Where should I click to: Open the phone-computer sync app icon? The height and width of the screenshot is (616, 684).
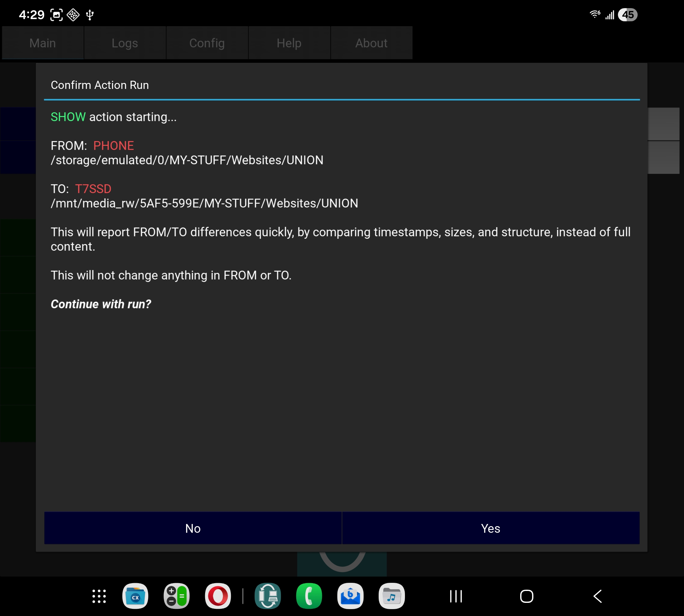(x=267, y=596)
